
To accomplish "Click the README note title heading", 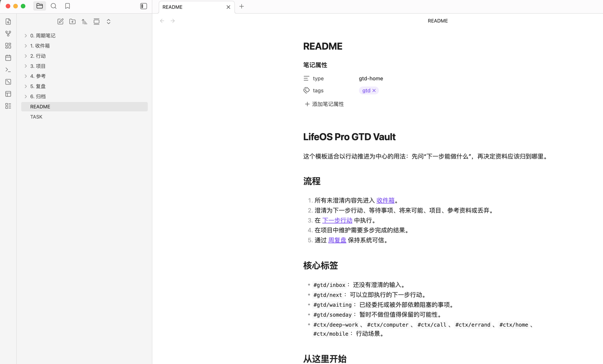I will click(323, 46).
